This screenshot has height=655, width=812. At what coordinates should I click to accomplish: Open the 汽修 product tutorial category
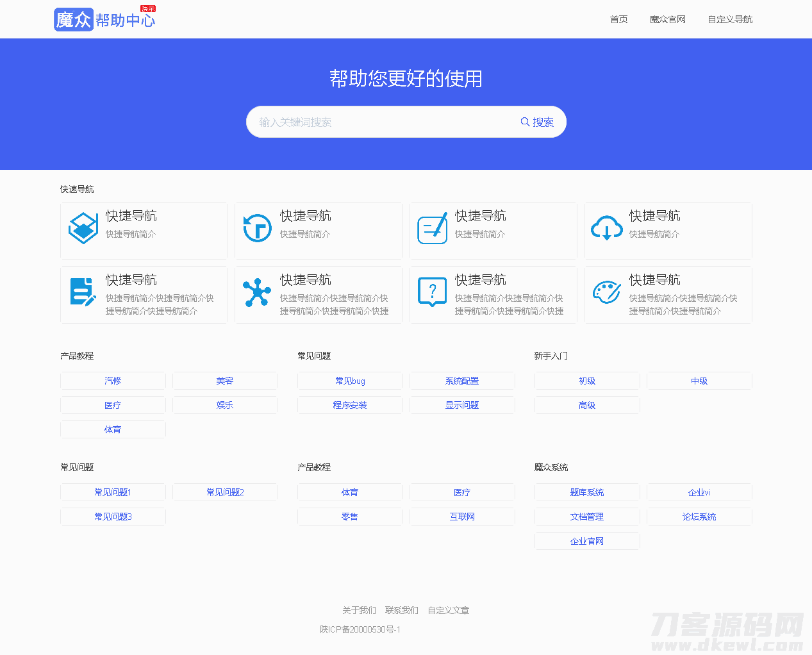point(113,381)
